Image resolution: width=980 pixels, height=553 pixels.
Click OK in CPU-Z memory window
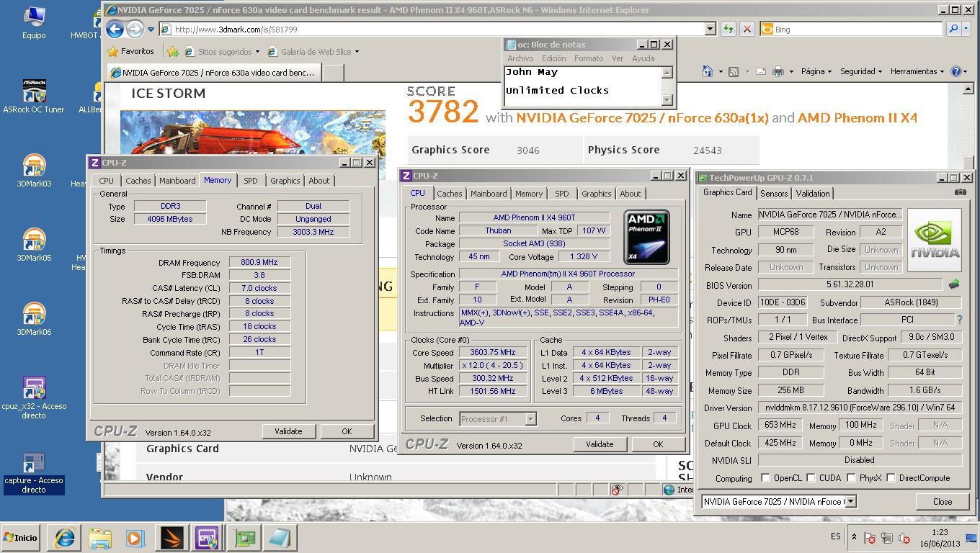pos(347,431)
